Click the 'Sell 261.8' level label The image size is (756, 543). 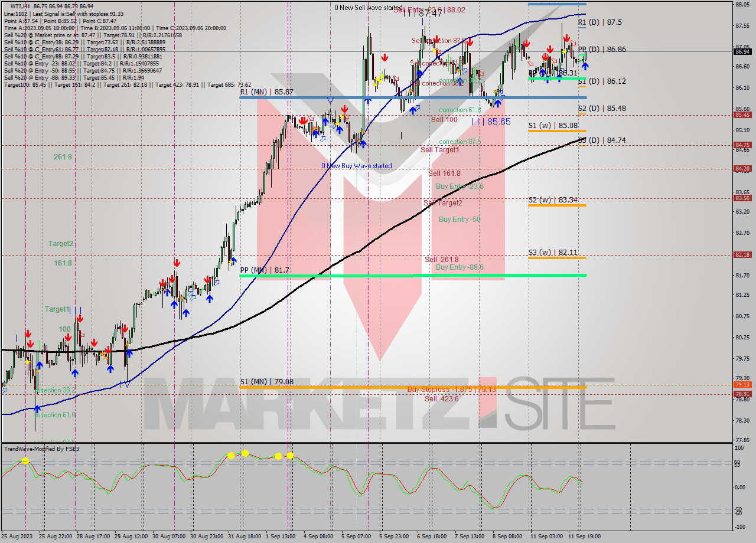coord(442,260)
